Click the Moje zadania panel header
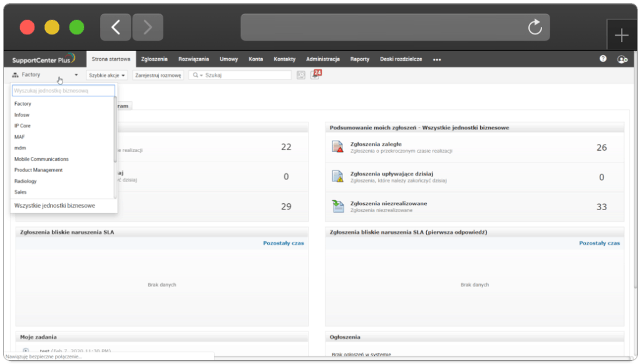 pyautogui.click(x=162, y=337)
